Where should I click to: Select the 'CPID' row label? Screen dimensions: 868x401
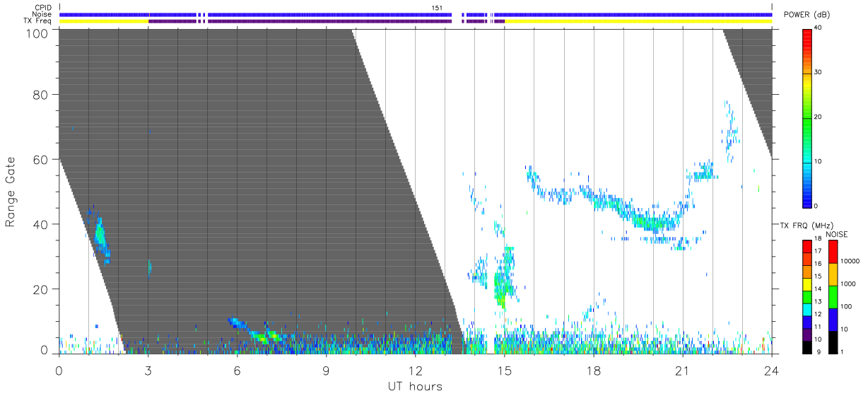coord(43,8)
